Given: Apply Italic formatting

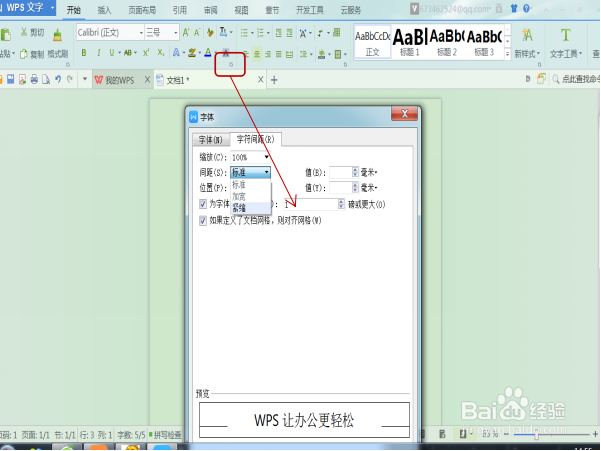Looking at the screenshot, I should click(99, 53).
